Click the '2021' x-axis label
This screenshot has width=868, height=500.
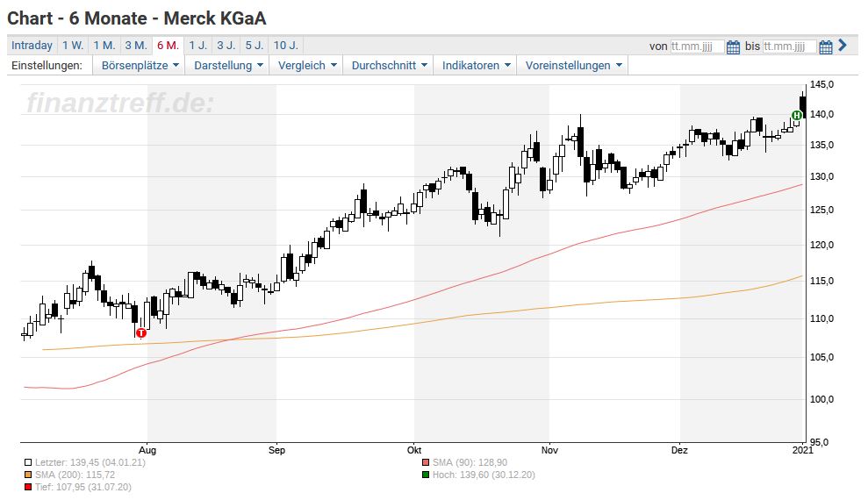tap(803, 450)
